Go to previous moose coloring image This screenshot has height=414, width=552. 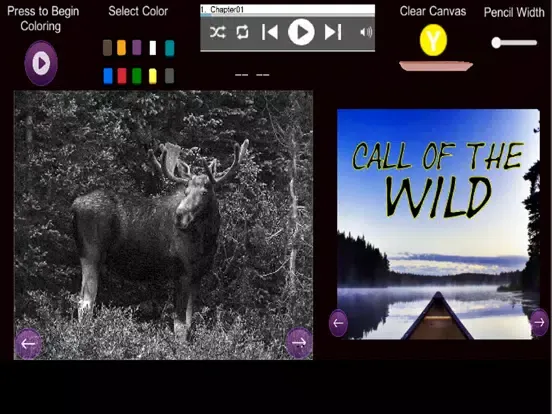click(x=28, y=344)
